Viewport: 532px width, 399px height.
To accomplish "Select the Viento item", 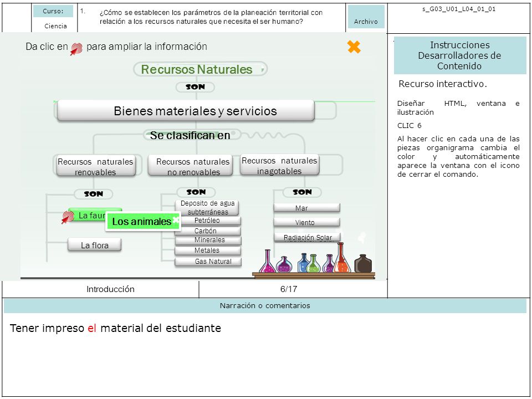I will point(306,222).
